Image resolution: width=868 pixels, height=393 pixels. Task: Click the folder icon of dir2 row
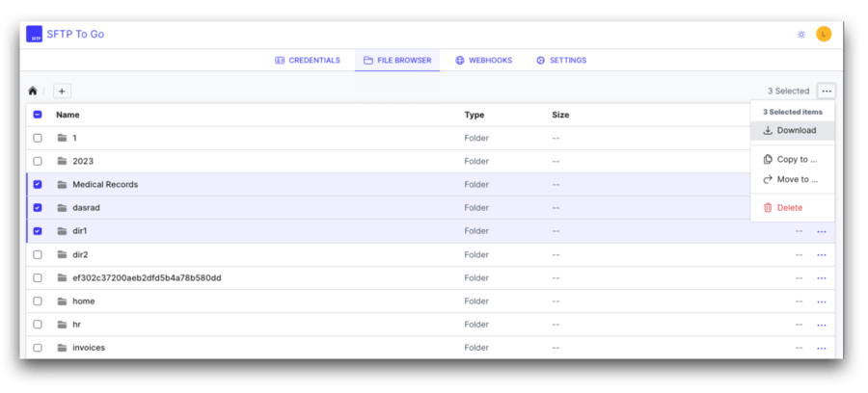click(62, 255)
